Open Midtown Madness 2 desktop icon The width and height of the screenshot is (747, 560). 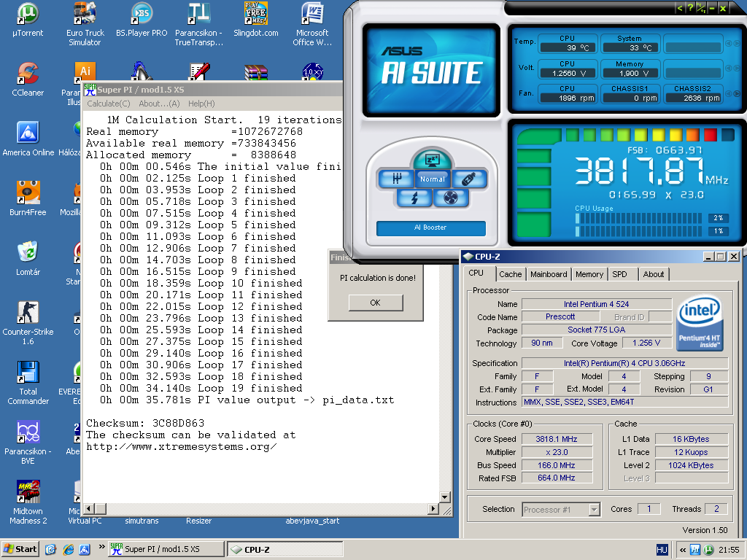(28, 503)
